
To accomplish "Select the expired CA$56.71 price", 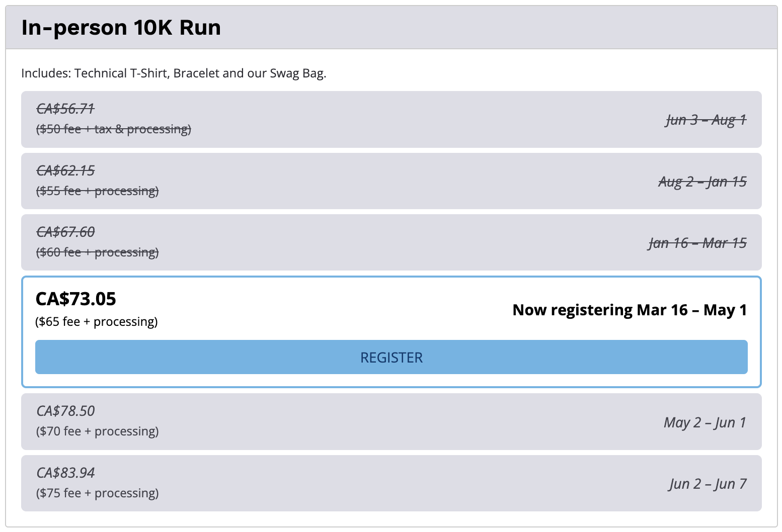I will 65,109.
